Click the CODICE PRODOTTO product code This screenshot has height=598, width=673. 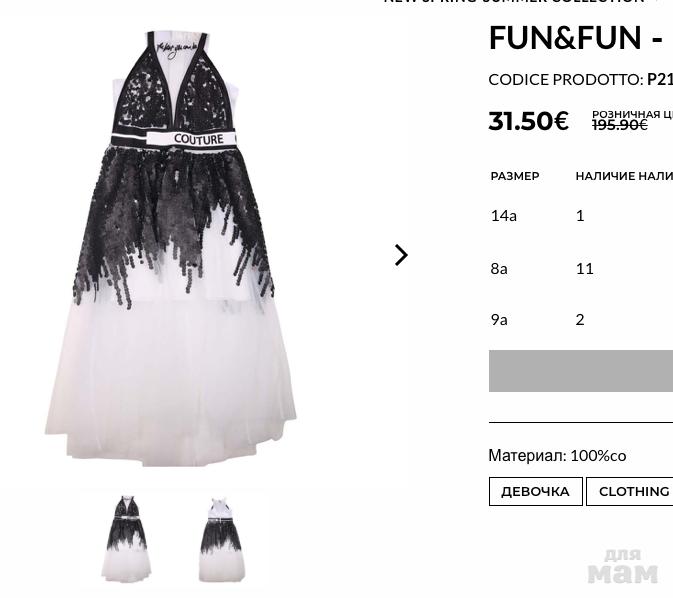tap(581, 80)
